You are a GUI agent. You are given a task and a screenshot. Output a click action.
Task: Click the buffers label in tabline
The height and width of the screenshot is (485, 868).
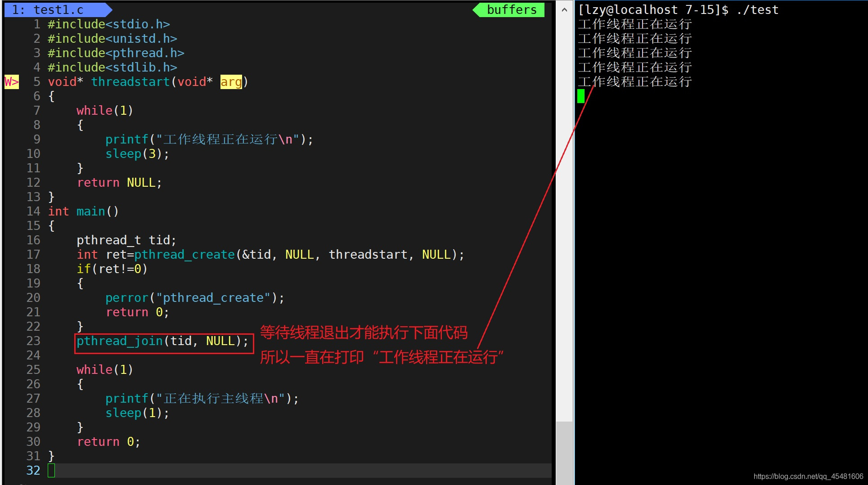click(512, 9)
